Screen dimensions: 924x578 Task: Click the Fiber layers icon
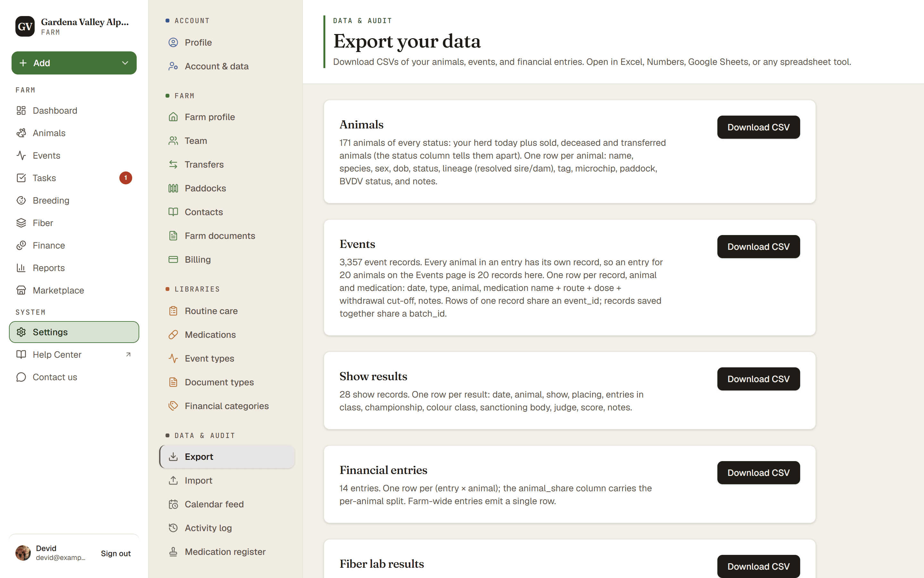click(x=21, y=223)
